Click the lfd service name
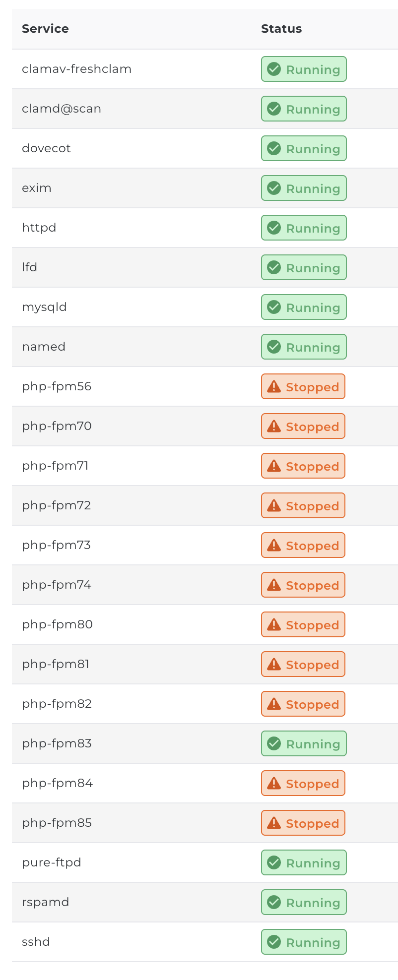 coord(30,267)
